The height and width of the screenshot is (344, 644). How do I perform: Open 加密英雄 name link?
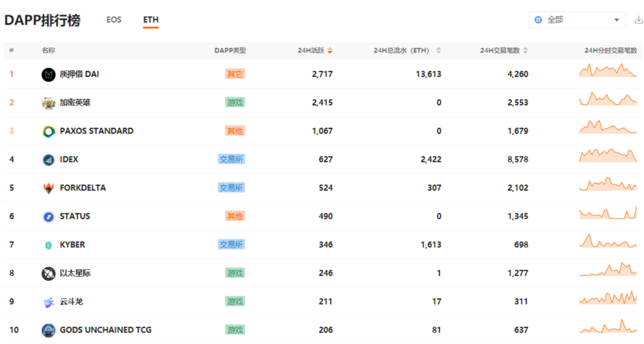click(x=75, y=103)
